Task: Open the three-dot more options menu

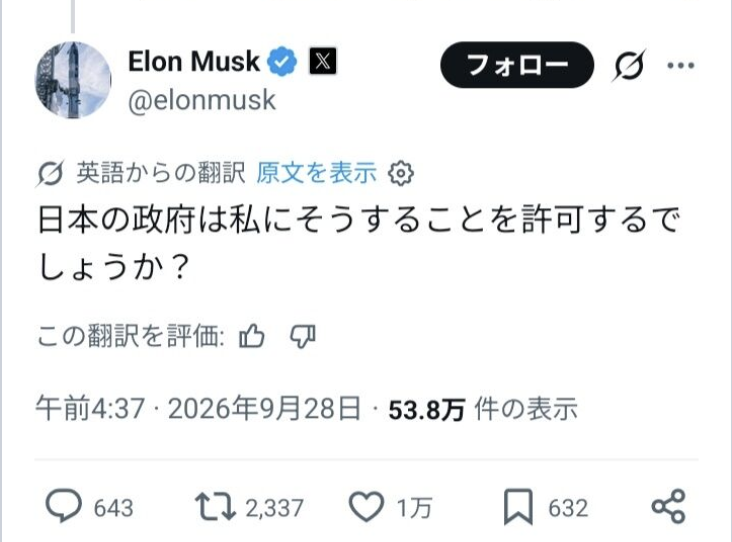Action: 681,65
